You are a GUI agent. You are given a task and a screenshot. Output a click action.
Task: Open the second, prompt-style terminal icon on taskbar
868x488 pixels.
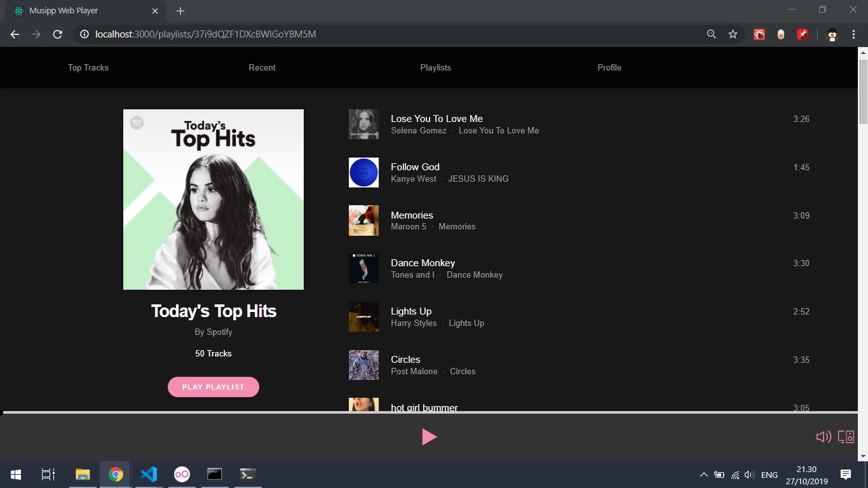[x=248, y=475]
